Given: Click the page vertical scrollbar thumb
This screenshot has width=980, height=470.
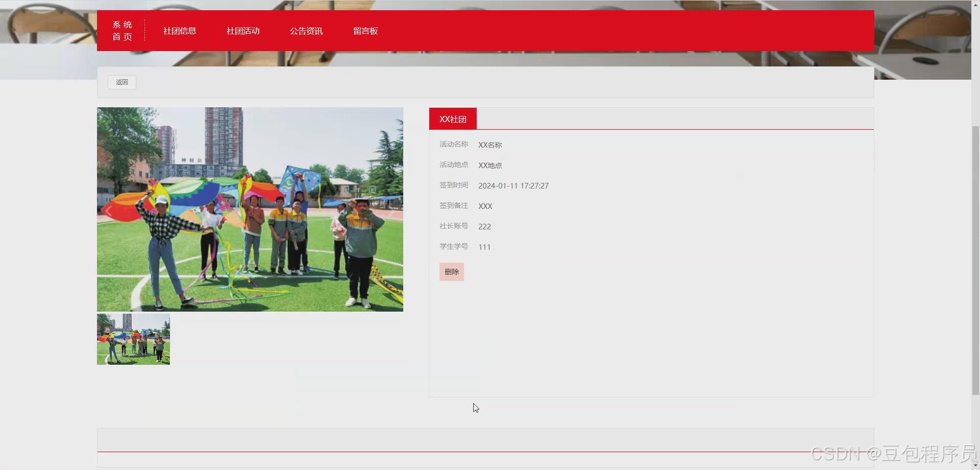Looking at the screenshot, I should coord(975,261).
